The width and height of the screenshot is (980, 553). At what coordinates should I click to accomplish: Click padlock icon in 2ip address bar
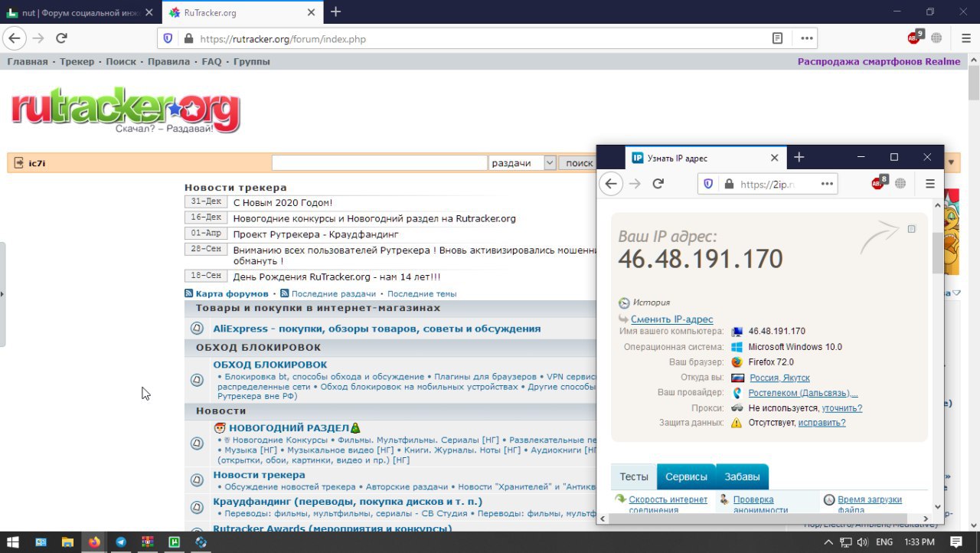[x=728, y=184]
